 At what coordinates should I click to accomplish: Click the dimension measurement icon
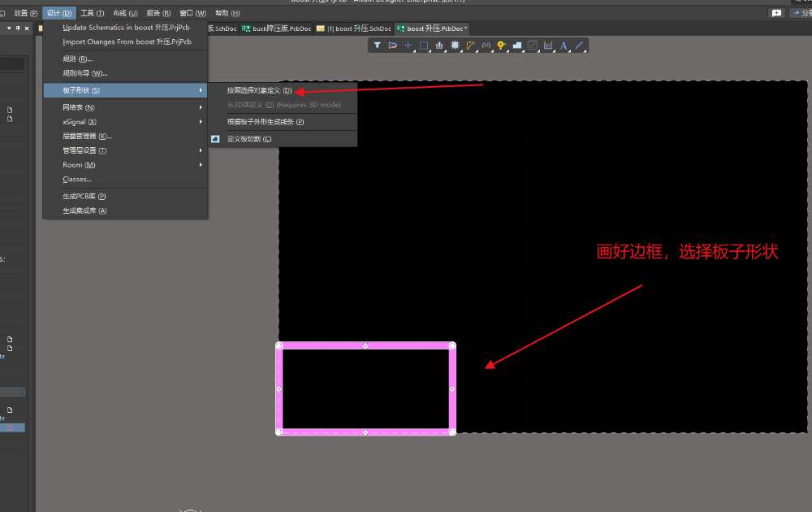click(x=548, y=46)
